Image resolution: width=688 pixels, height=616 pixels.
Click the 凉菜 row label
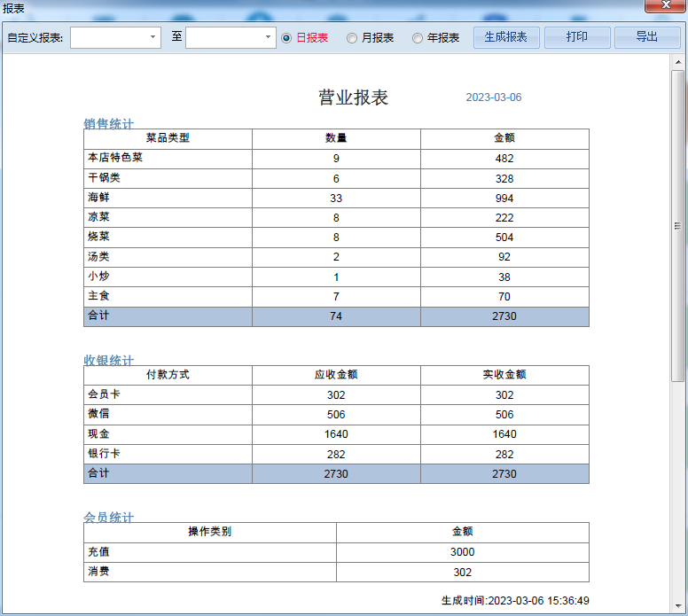pyautogui.click(x=98, y=217)
